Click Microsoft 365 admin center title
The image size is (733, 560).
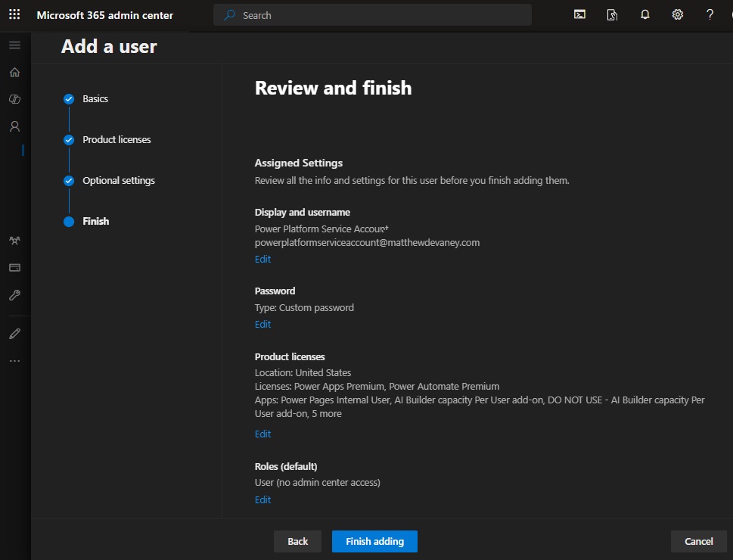104,15
